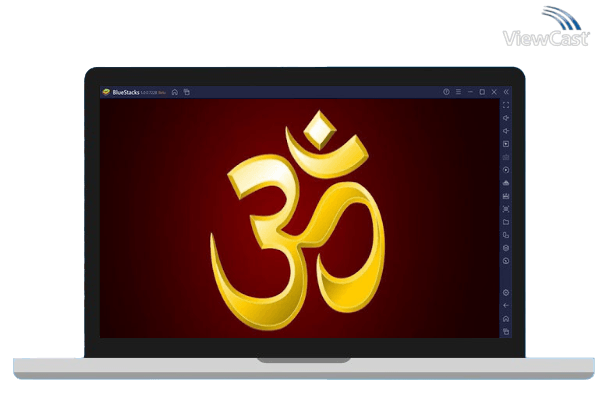Maximize the BlueStacks window
602x414 pixels.
click(482, 92)
